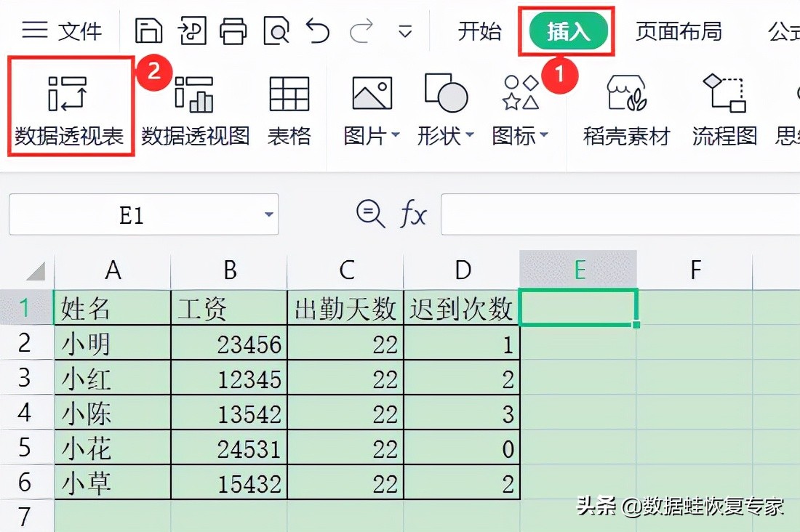
Task: Click the 形状 shapes icon
Action: [446, 92]
